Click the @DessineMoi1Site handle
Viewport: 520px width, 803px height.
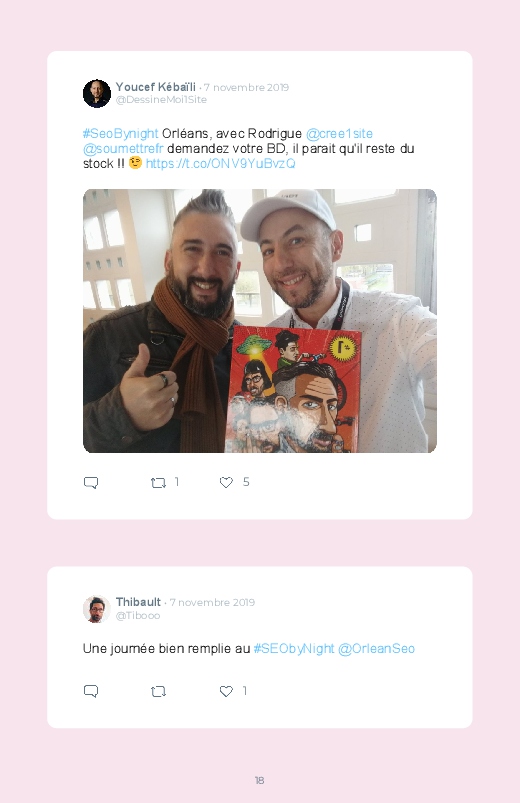click(x=161, y=100)
